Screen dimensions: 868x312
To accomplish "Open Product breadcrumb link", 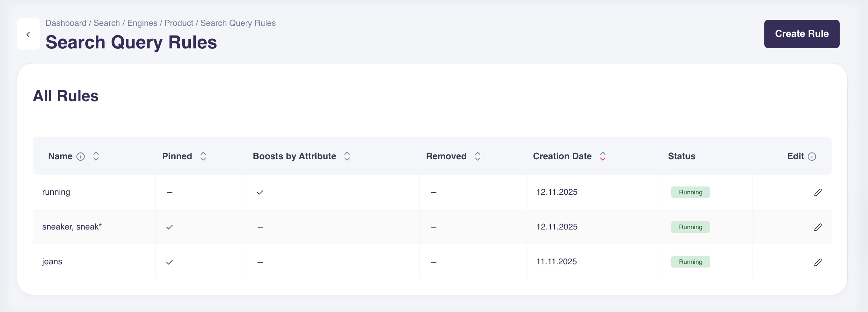I will point(179,23).
